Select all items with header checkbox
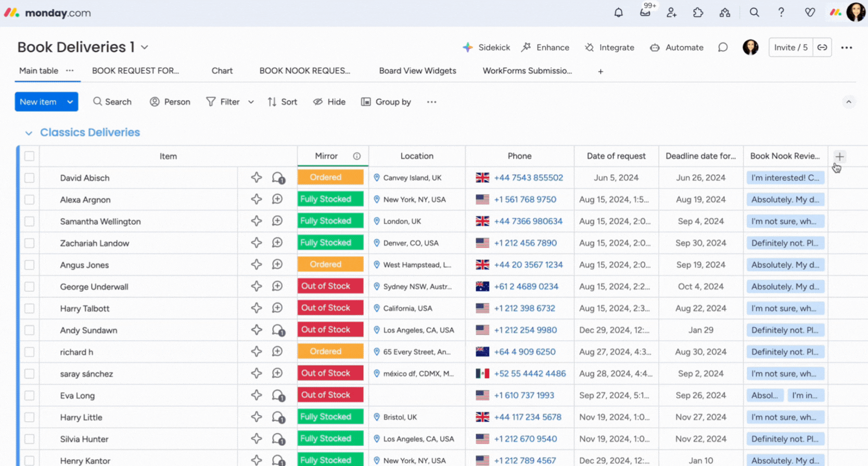 [30, 156]
